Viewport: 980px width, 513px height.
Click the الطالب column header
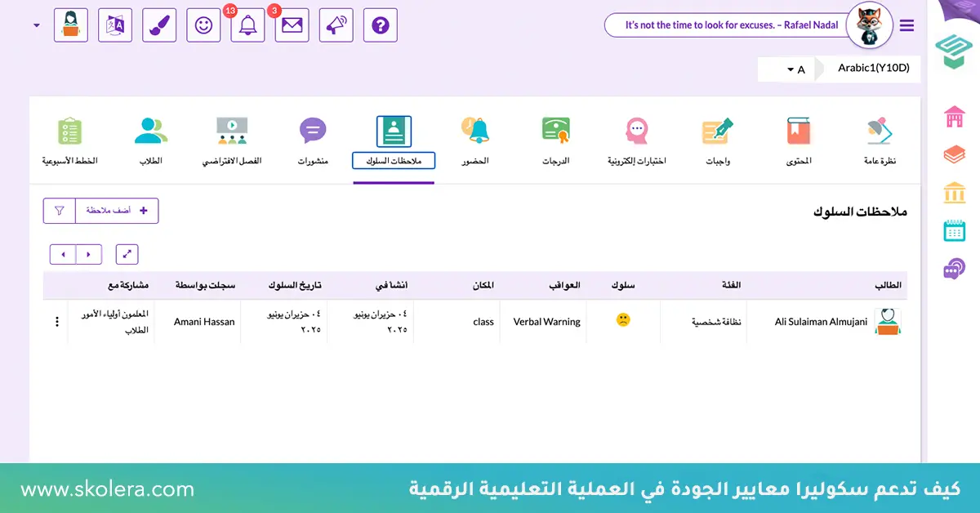click(888, 285)
